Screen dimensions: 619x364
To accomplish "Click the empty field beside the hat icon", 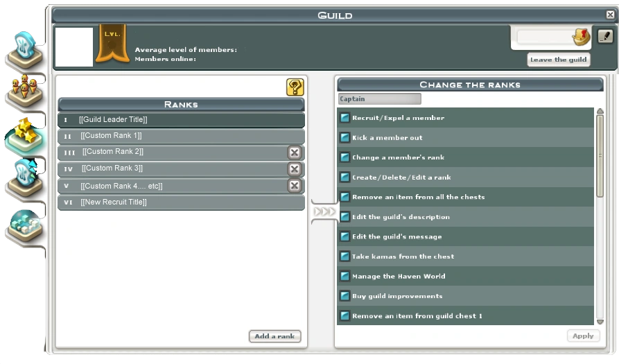I will pyautogui.click(x=544, y=37).
